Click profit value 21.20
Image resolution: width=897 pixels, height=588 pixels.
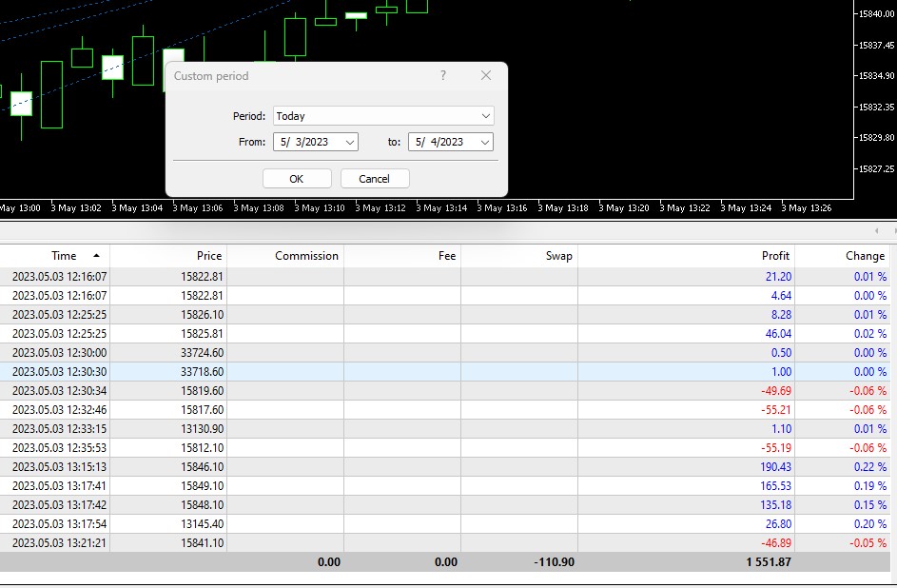click(779, 276)
